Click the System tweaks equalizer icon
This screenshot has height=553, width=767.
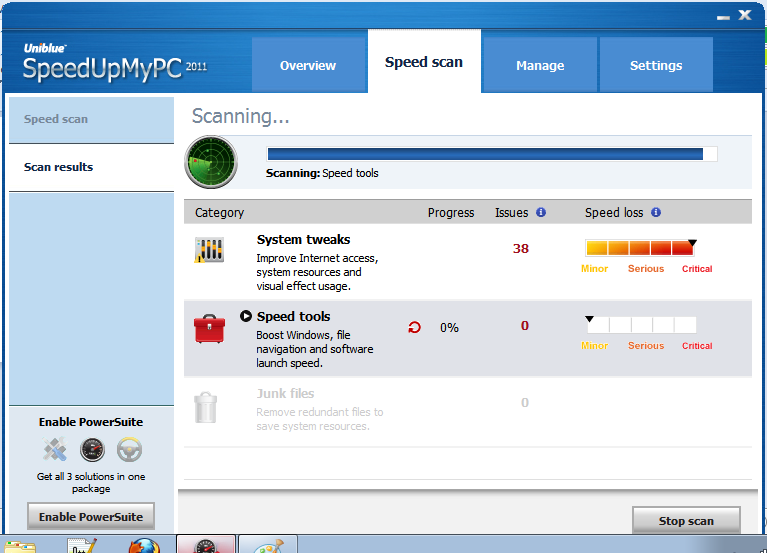(x=209, y=250)
